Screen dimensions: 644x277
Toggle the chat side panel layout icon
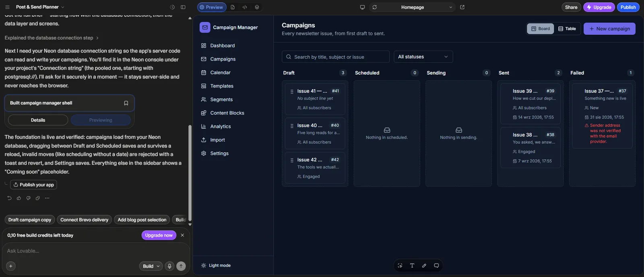coord(183,7)
